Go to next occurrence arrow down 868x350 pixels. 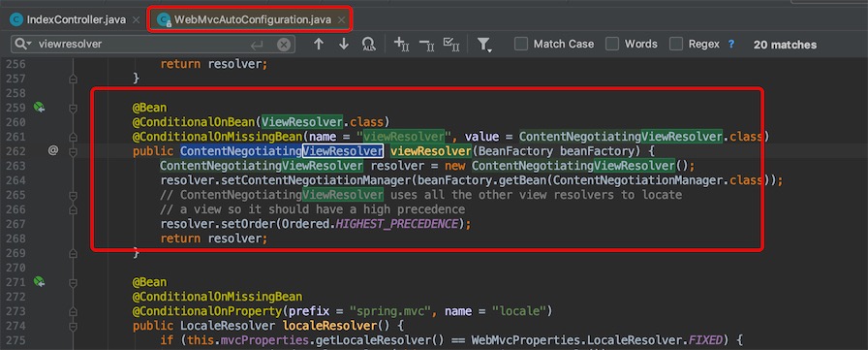[344, 44]
